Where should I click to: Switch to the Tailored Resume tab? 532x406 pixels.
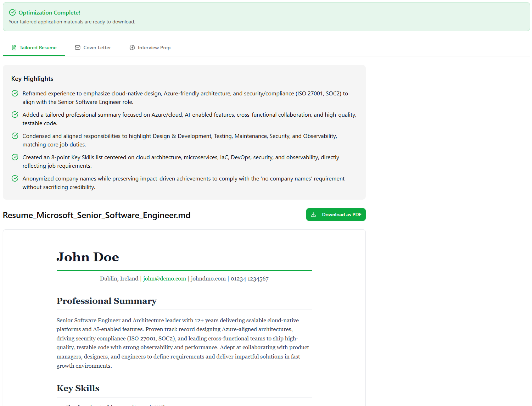point(34,48)
